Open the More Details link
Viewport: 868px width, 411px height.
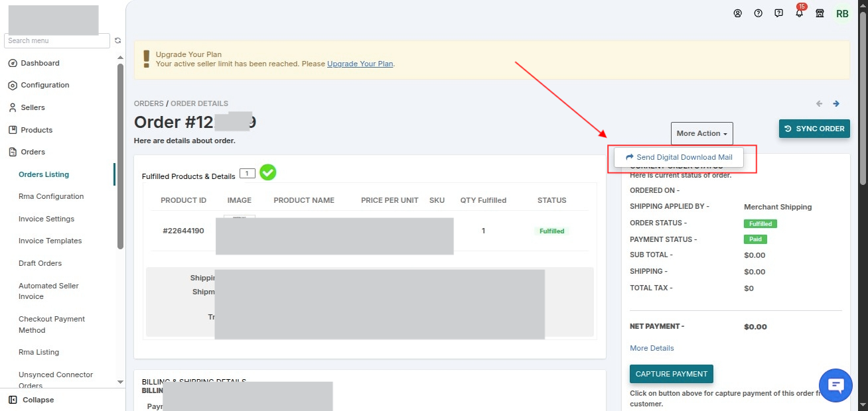652,348
